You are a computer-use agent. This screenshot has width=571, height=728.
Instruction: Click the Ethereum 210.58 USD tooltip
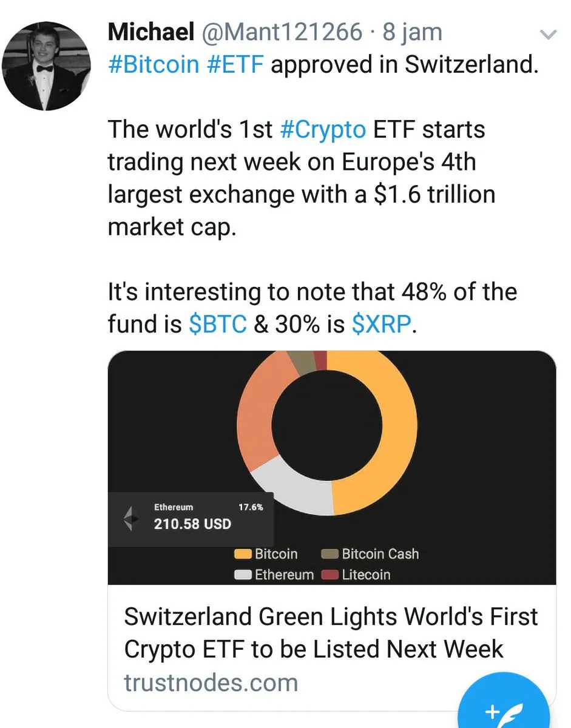pyautogui.click(x=191, y=517)
